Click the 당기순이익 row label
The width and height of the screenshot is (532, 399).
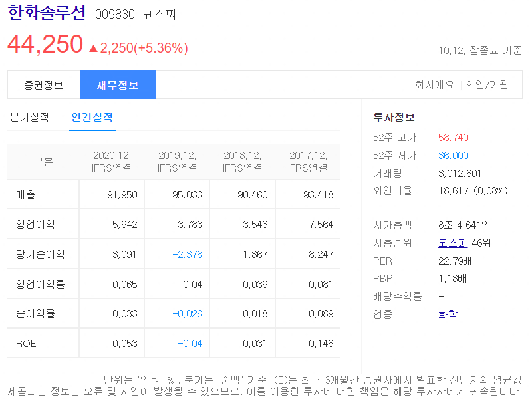40,254
